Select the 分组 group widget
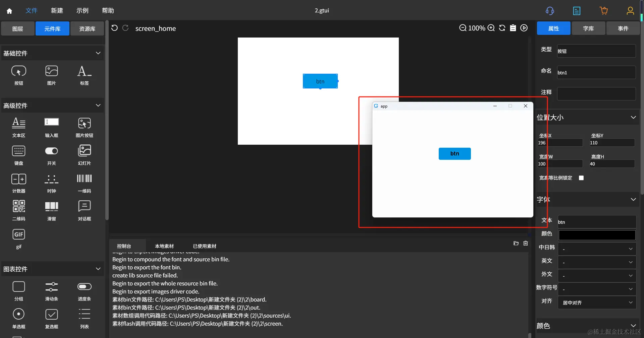The image size is (644, 338). point(19,291)
